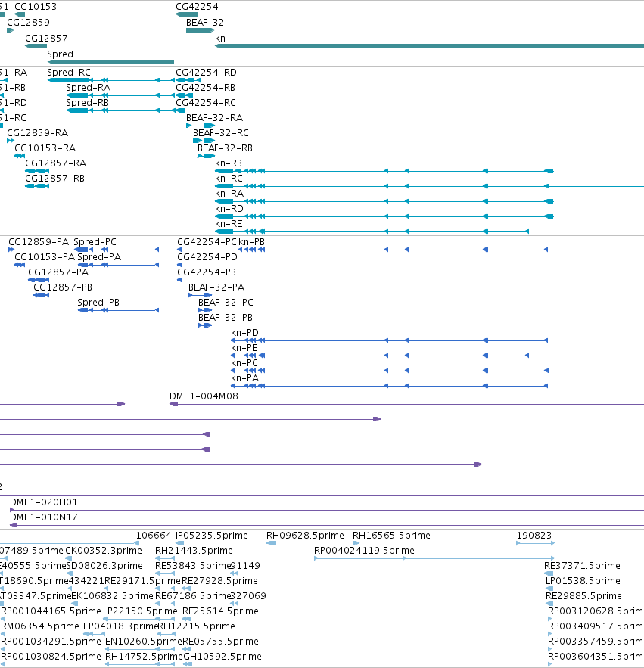Click protein CG42254-PC label
Screen dimensions: 644x668
tap(207, 241)
